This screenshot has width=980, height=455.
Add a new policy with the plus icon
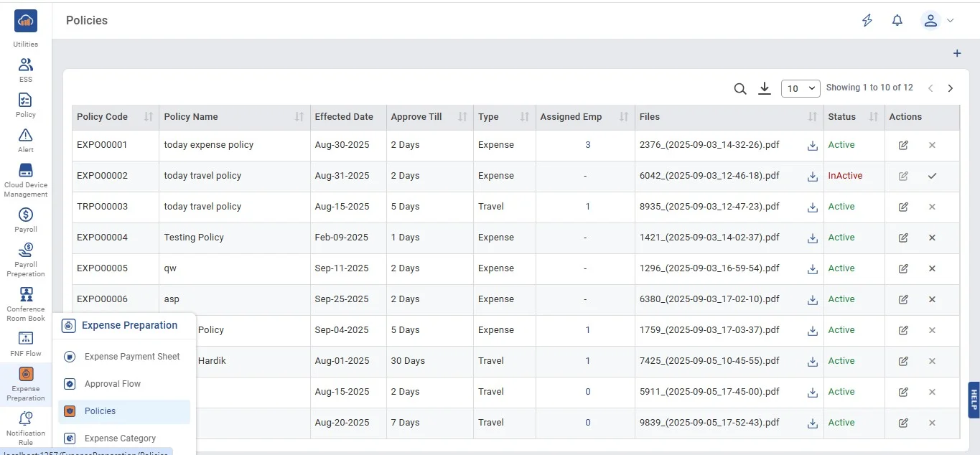[x=956, y=54]
